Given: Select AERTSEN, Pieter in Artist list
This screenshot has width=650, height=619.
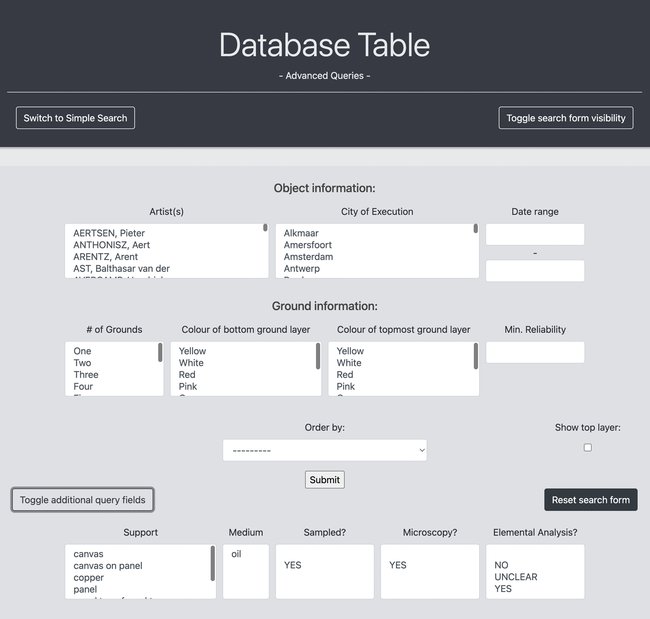Looking at the screenshot, I should 109,233.
